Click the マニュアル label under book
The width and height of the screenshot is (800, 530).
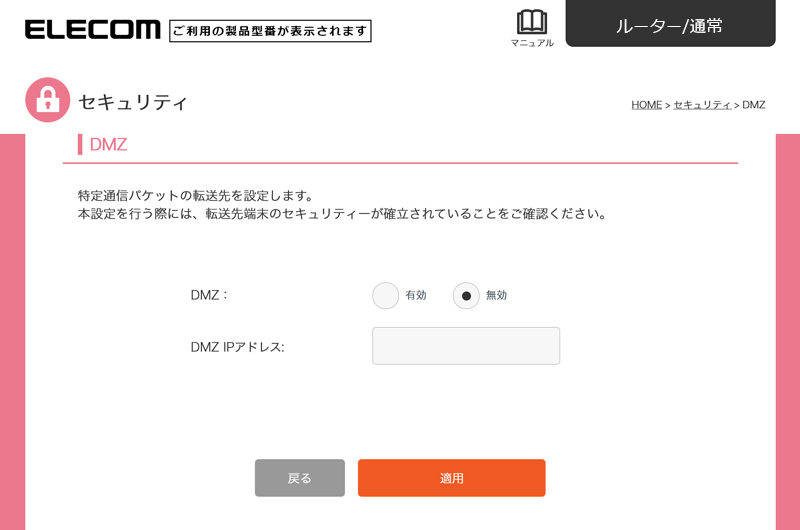531,43
